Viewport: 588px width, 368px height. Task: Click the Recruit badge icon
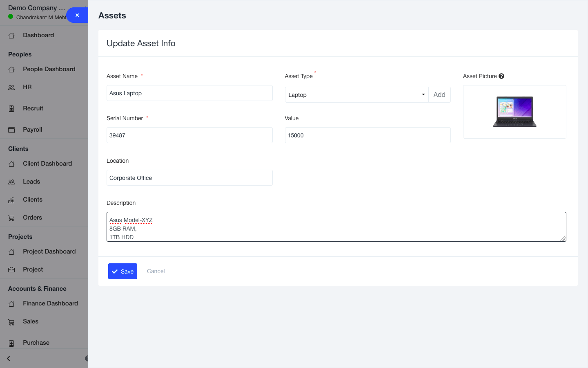click(x=11, y=109)
